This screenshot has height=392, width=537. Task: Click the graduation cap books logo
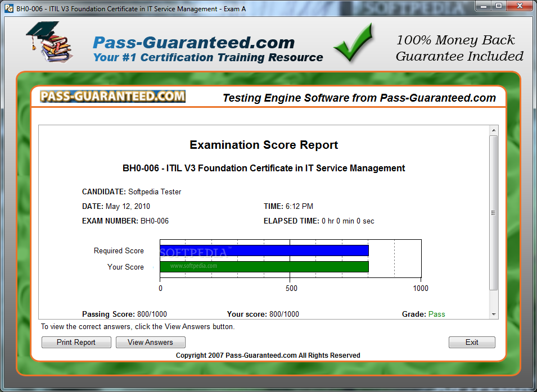(x=50, y=42)
